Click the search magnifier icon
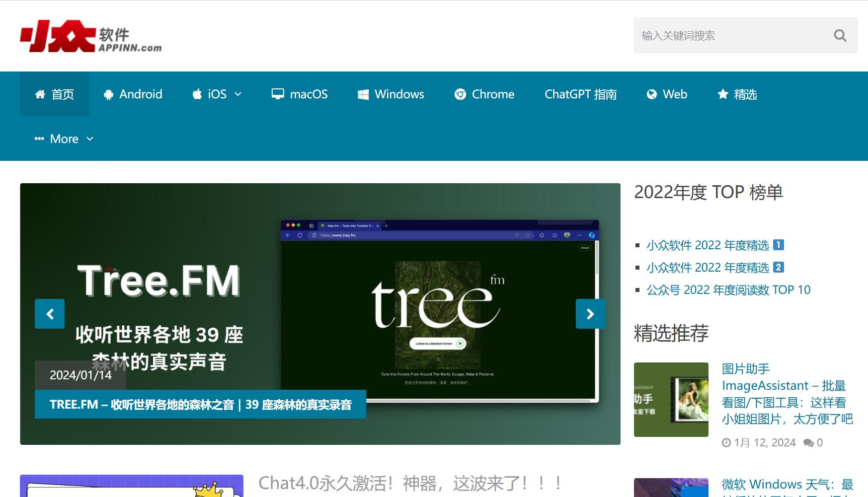Screen dimensions: 868x497 point(840,35)
